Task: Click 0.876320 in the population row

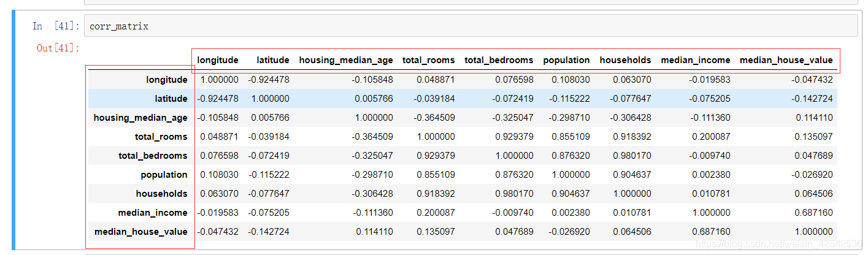Action: [515, 175]
